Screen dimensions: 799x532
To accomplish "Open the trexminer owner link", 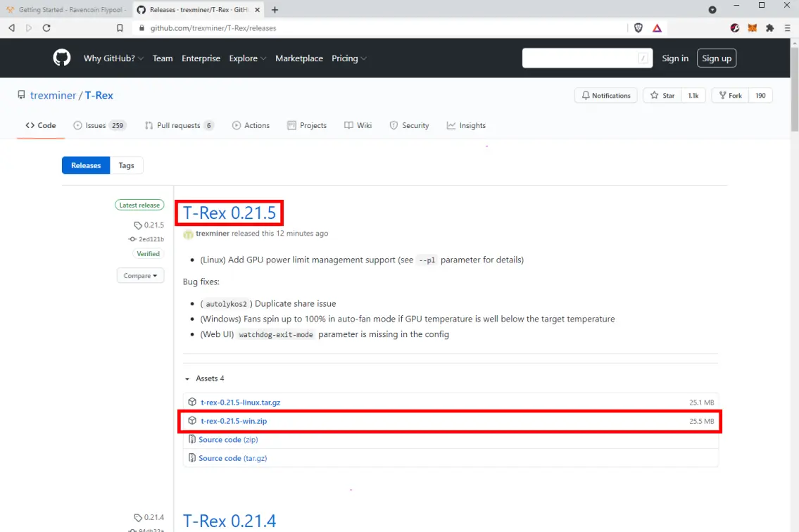I will point(53,95).
